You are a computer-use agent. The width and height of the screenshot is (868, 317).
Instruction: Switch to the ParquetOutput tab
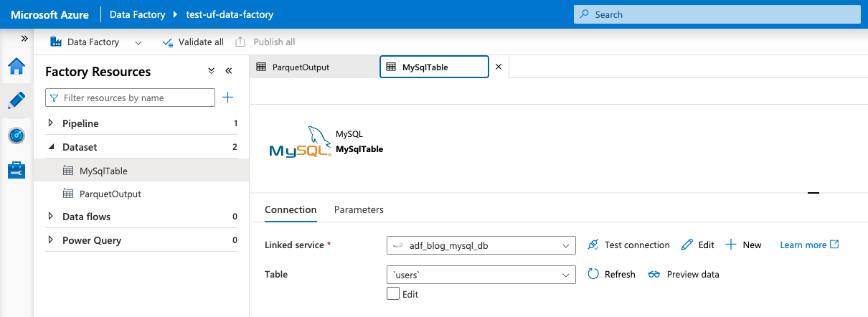pyautogui.click(x=314, y=67)
